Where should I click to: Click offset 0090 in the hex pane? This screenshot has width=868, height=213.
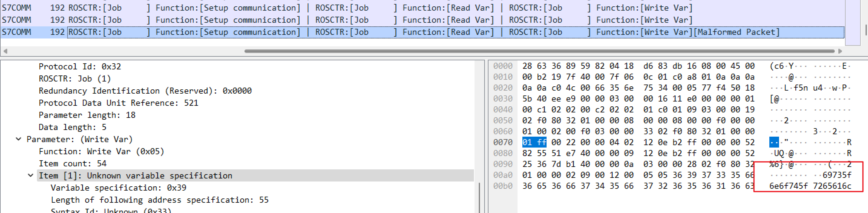503,164
